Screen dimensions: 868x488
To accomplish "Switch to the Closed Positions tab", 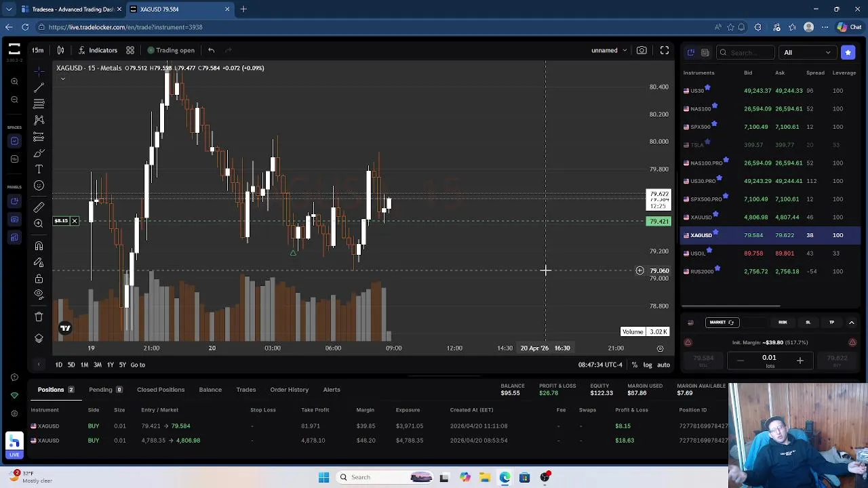I will [x=161, y=390].
